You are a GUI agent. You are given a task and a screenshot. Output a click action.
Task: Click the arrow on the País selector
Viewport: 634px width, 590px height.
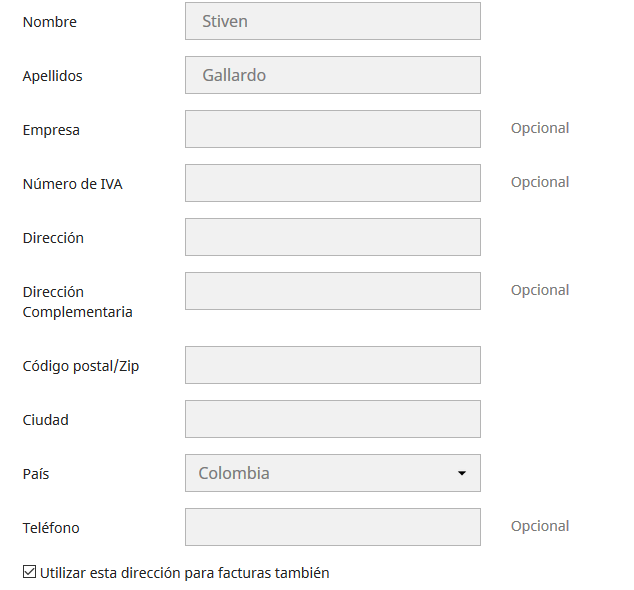(x=462, y=473)
